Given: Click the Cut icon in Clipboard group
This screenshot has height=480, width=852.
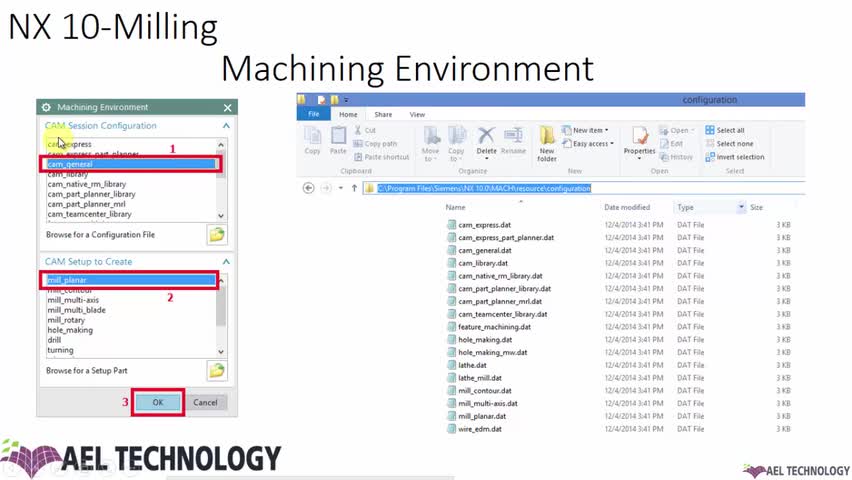Looking at the screenshot, I should click(x=365, y=130).
